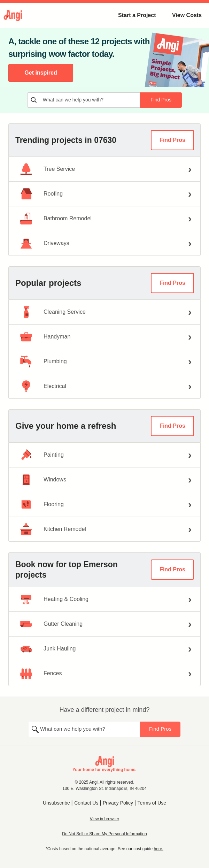
Task: Click the Roofing house icon
Action: tap(26, 194)
